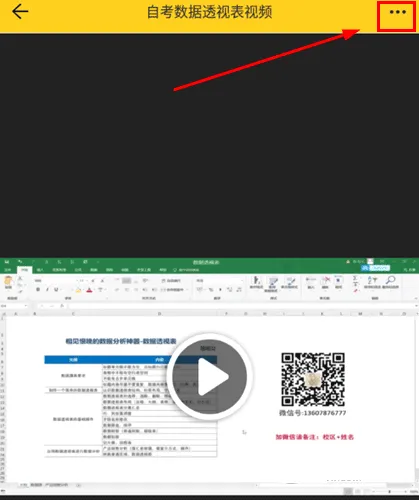Open the three-dot more options menu
Viewport: 419px width, 500px height.
pyautogui.click(x=397, y=12)
